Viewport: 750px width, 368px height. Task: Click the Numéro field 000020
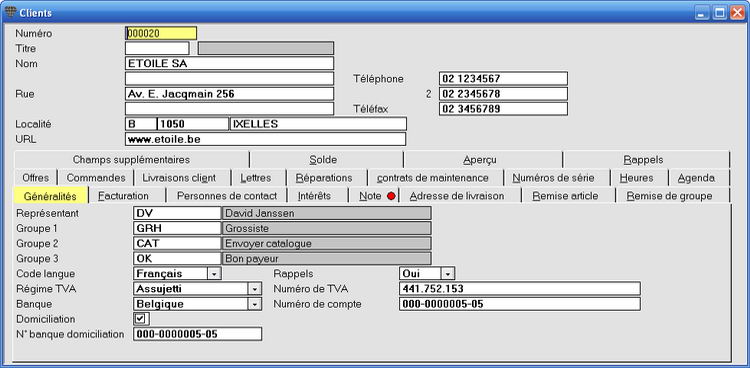[x=161, y=33]
